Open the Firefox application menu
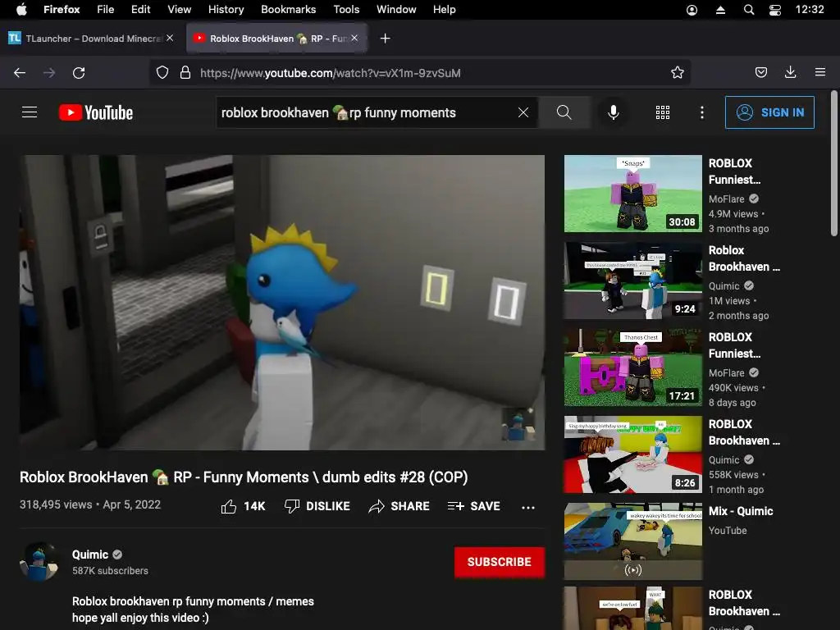The height and width of the screenshot is (630, 840). (61, 9)
